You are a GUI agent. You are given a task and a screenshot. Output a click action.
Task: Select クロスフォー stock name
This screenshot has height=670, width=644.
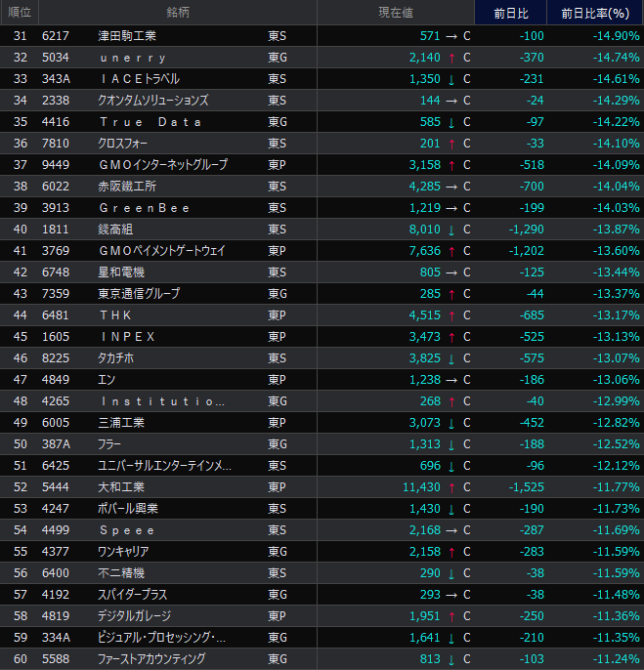point(122,144)
